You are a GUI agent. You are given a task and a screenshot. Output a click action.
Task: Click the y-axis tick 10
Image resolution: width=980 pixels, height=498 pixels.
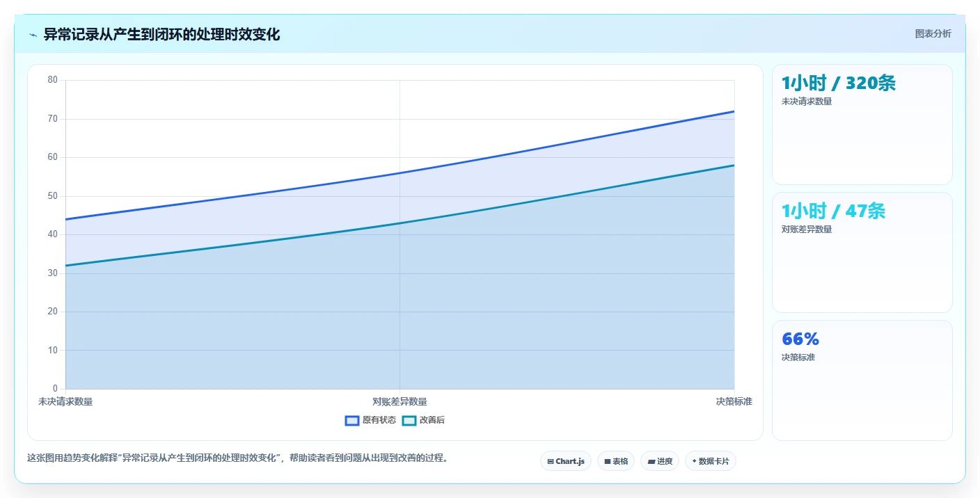[53, 351]
